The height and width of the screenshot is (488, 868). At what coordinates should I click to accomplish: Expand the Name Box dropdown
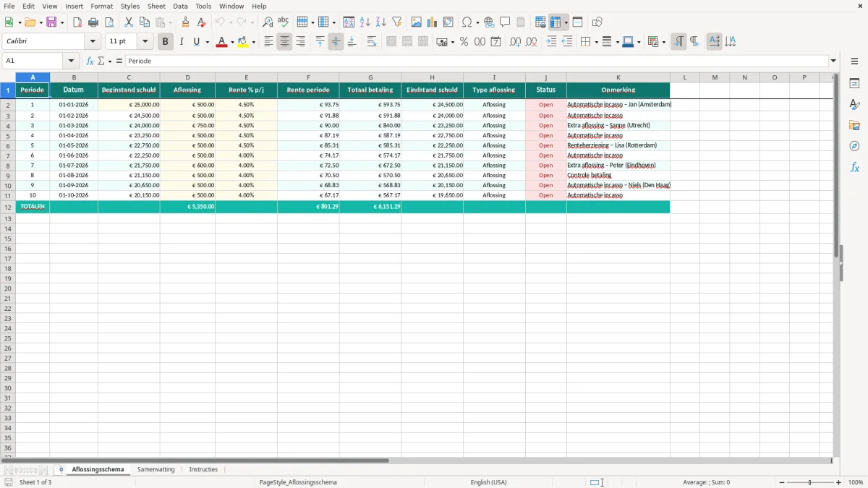coord(71,61)
